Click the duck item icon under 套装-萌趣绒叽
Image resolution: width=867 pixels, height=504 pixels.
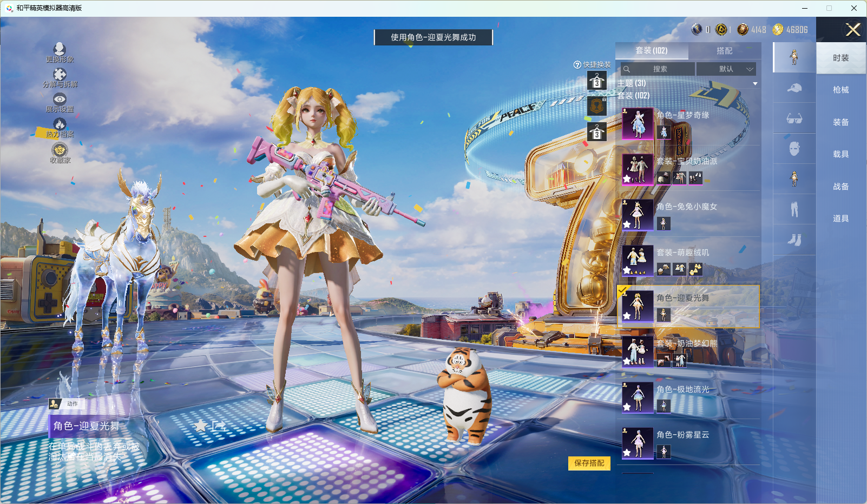(695, 269)
